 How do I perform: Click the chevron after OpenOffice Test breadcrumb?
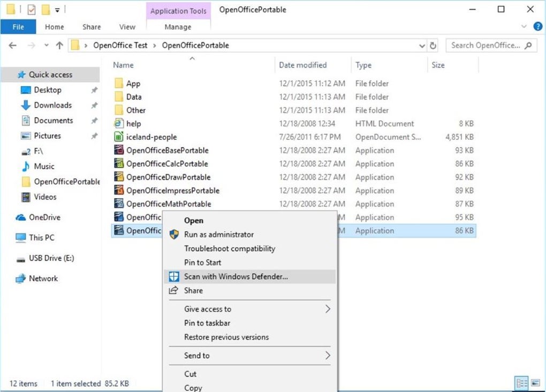click(x=154, y=46)
